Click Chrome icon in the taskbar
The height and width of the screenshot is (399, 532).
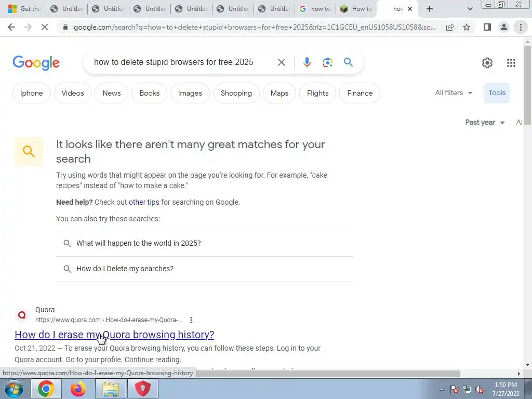[x=46, y=389]
